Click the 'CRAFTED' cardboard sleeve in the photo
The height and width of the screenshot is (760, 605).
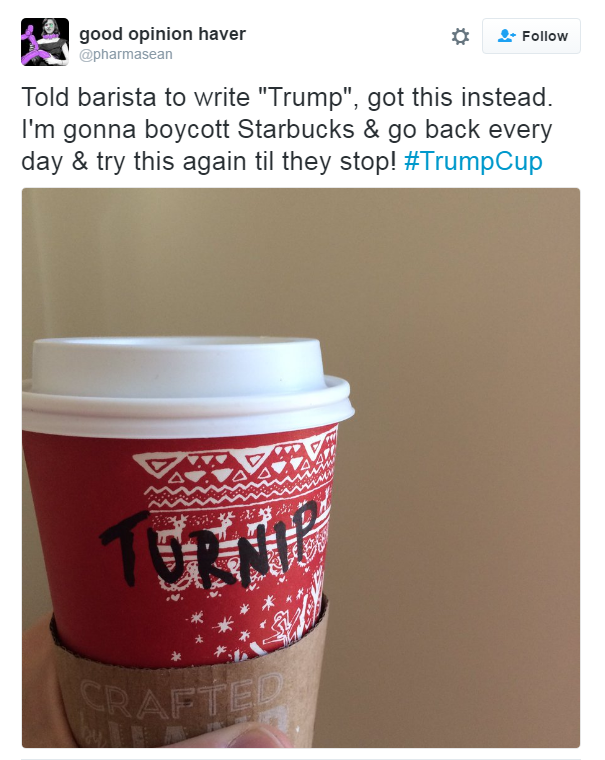[x=181, y=695]
